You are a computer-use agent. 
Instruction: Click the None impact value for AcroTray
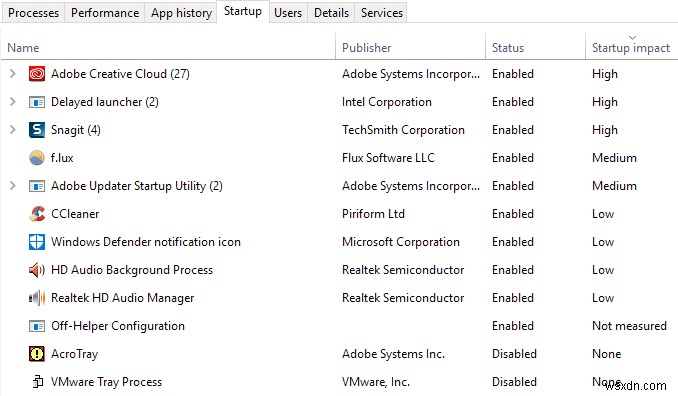tap(606, 354)
